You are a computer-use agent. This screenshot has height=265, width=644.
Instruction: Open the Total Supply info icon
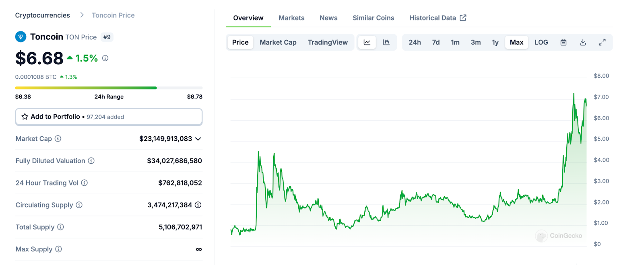point(60,227)
